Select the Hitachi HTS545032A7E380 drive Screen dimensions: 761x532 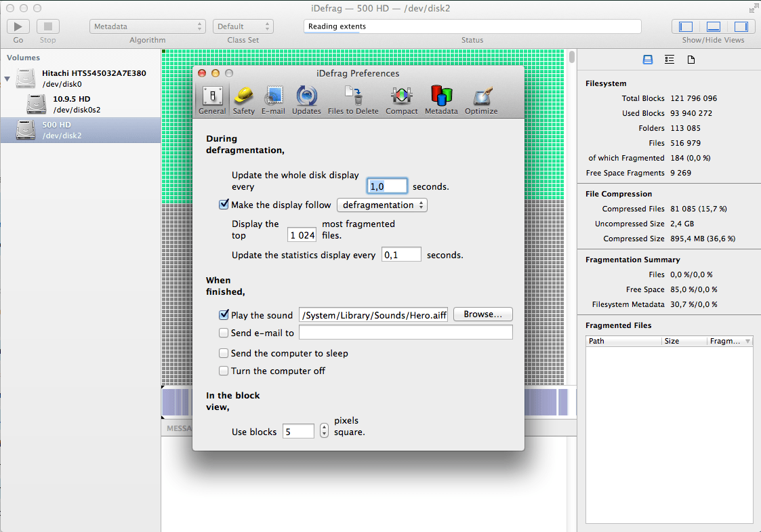(81, 78)
